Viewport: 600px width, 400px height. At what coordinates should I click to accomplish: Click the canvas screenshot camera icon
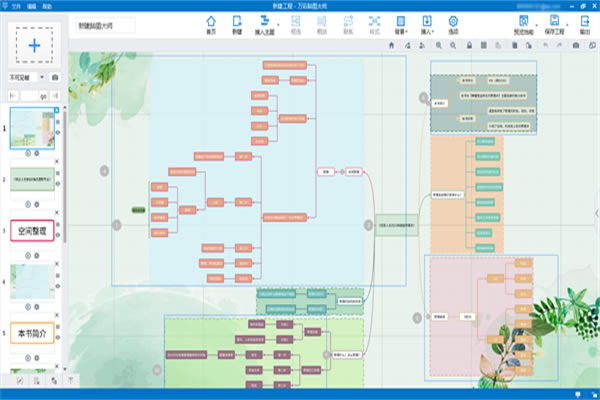(x=576, y=45)
